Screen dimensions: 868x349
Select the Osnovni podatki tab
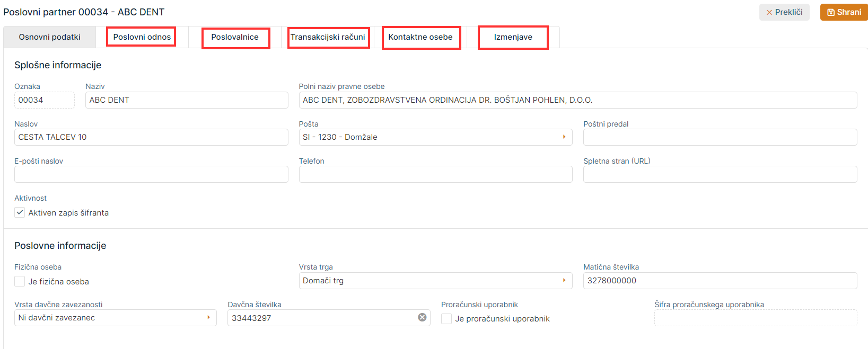[50, 37]
